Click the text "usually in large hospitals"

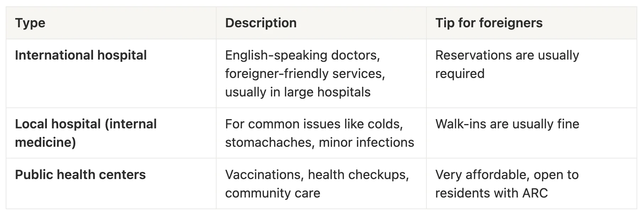[x=298, y=92]
